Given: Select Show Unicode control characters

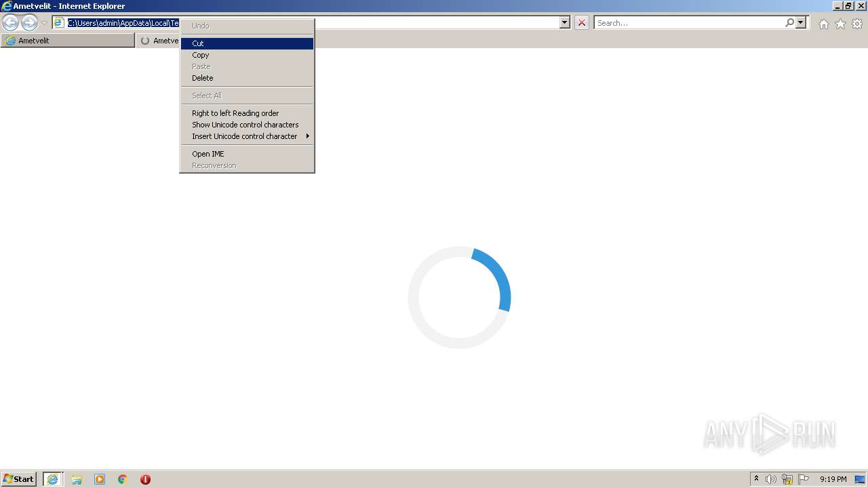Looking at the screenshot, I should 247,125.
